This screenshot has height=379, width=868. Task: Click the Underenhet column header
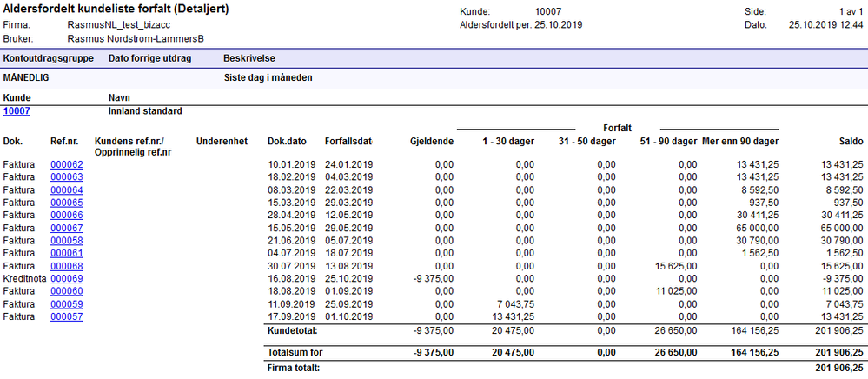[222, 142]
